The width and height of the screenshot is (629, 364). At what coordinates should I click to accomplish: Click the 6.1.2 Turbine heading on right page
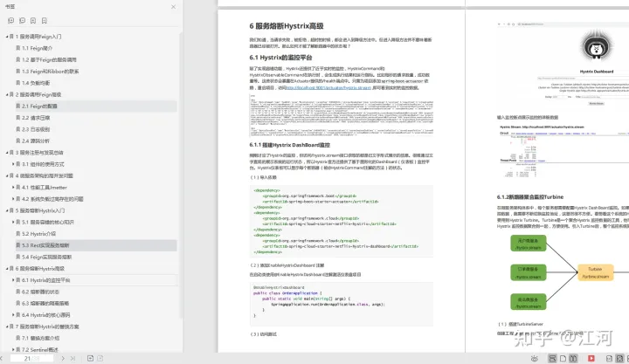click(x=530, y=196)
